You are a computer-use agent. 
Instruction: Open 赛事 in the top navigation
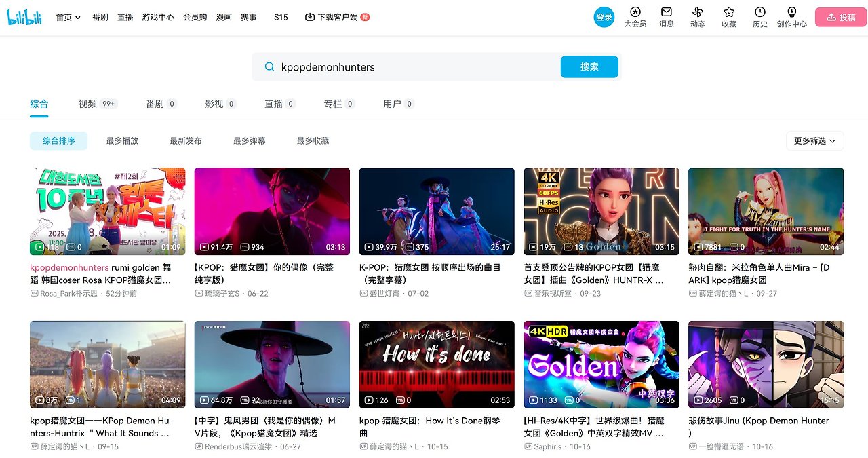(248, 17)
